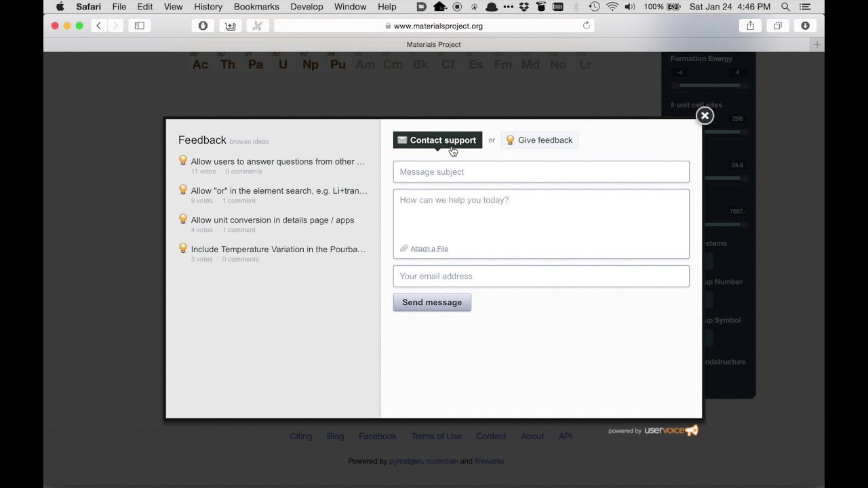Click the Safari address bar
The height and width of the screenshot is (488, 868).
(434, 26)
